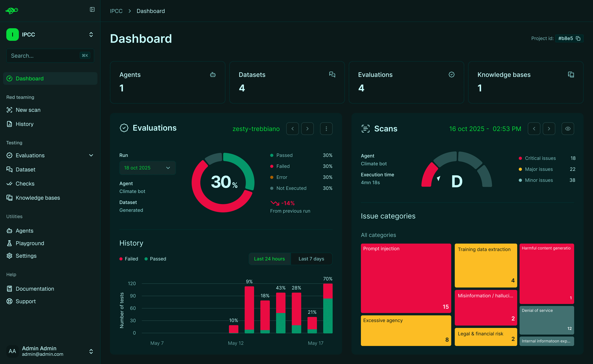Image resolution: width=593 pixels, height=364 pixels.
Task: Open New scan under Red teaming
Action: click(28, 110)
